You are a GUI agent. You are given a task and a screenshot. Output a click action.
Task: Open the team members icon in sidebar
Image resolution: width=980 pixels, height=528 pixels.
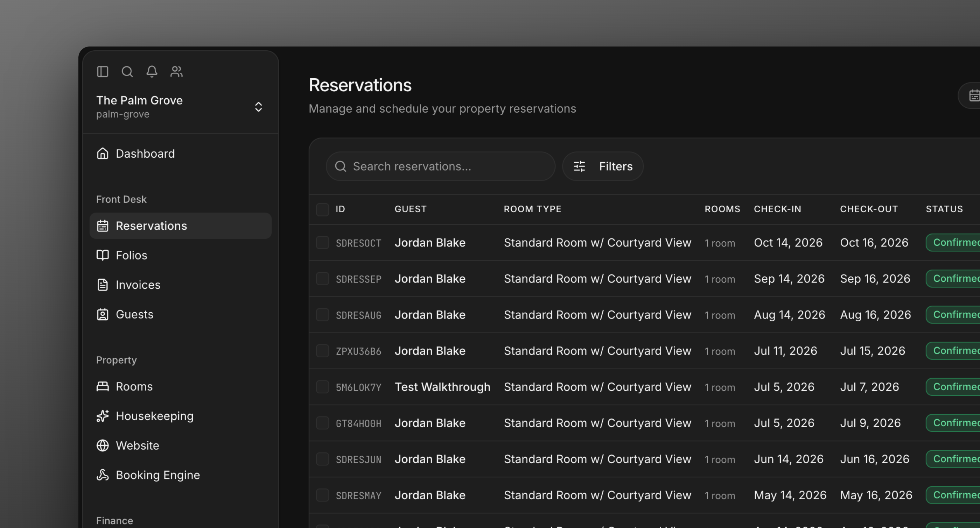coord(176,71)
